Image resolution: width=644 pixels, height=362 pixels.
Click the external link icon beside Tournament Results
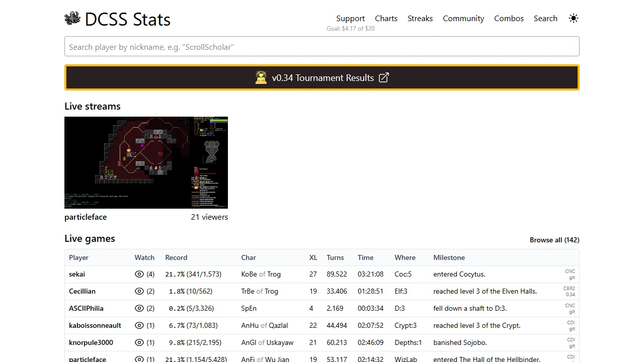[383, 77]
